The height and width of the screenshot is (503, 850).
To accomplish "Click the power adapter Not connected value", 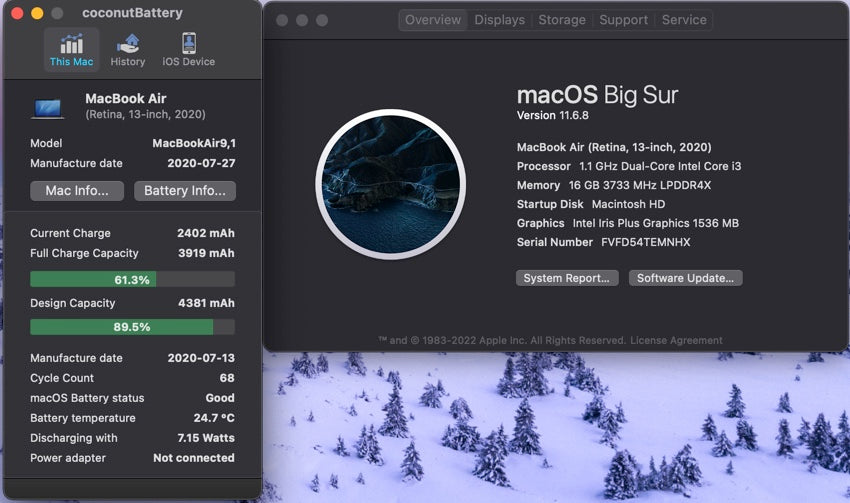I will [x=194, y=458].
